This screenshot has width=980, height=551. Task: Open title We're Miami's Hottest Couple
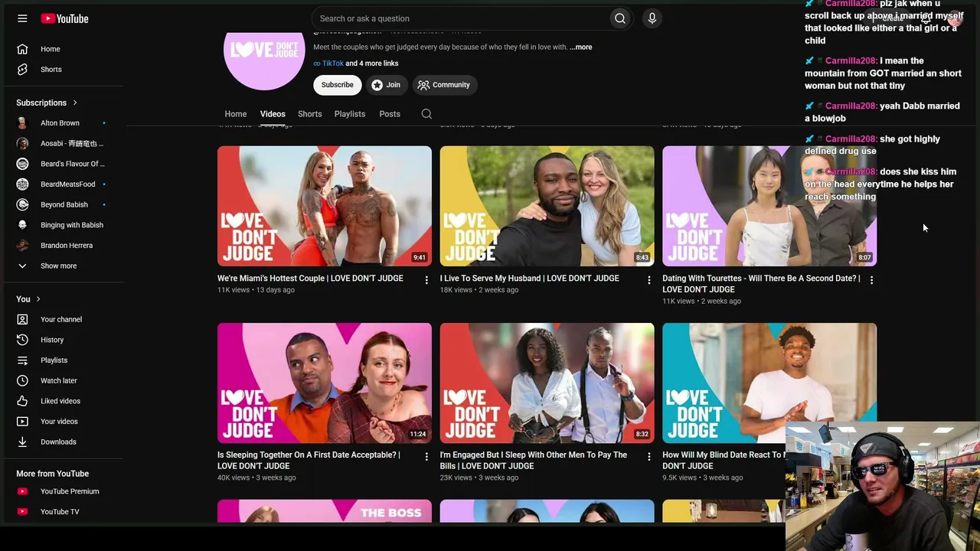(x=310, y=279)
